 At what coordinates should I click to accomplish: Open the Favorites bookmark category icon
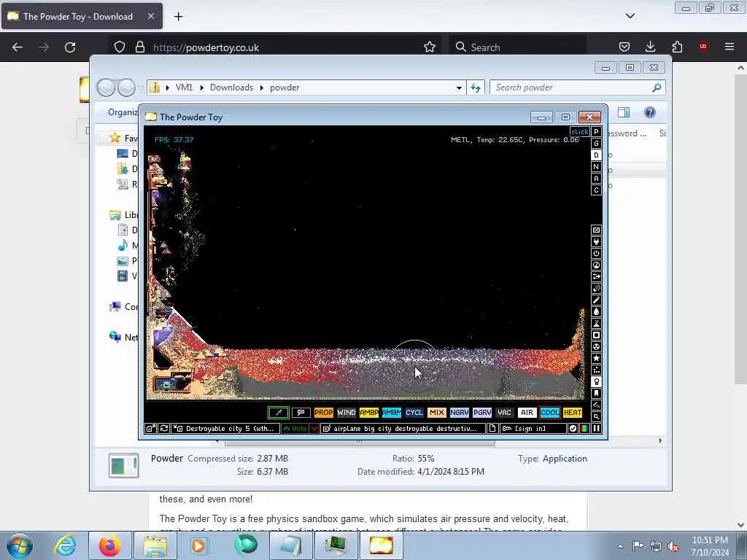point(596,393)
